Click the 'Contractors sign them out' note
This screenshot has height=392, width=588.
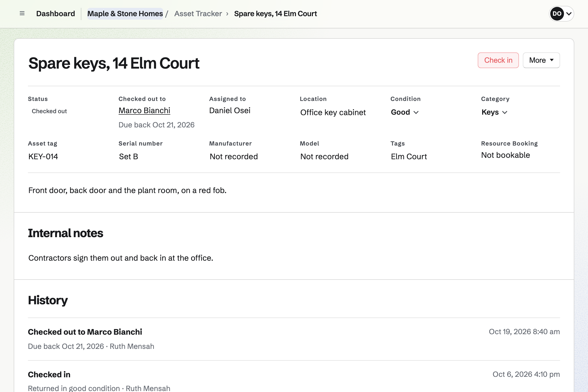pos(121,258)
